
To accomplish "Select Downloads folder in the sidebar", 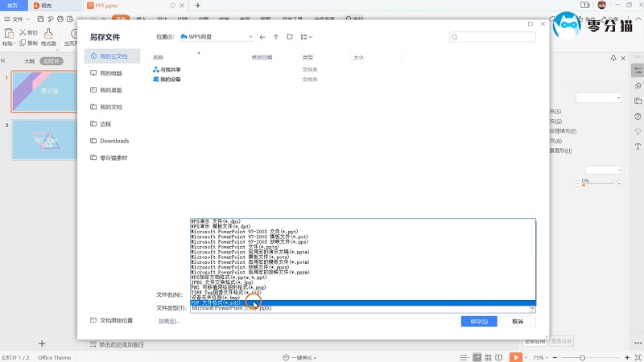I will (112, 141).
